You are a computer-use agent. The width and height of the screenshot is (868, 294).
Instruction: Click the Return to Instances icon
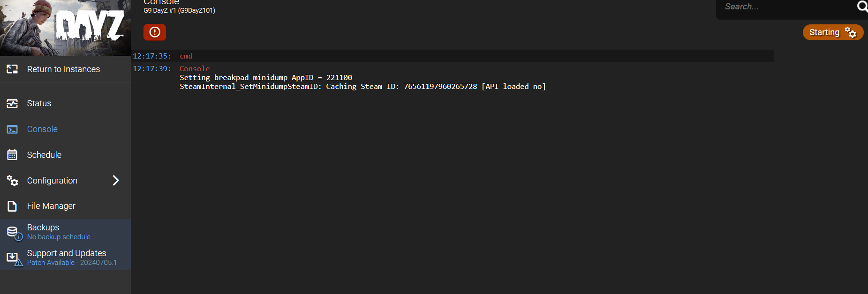click(12, 69)
